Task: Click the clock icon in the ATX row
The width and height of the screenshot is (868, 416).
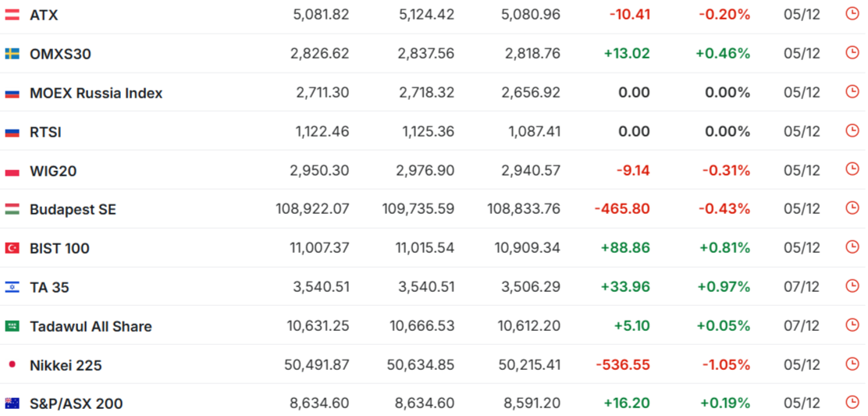Action: 852,14
